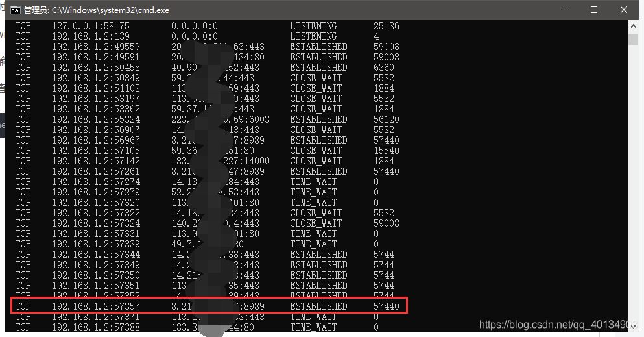Close the cmd.exe window

pyautogui.click(x=623, y=10)
